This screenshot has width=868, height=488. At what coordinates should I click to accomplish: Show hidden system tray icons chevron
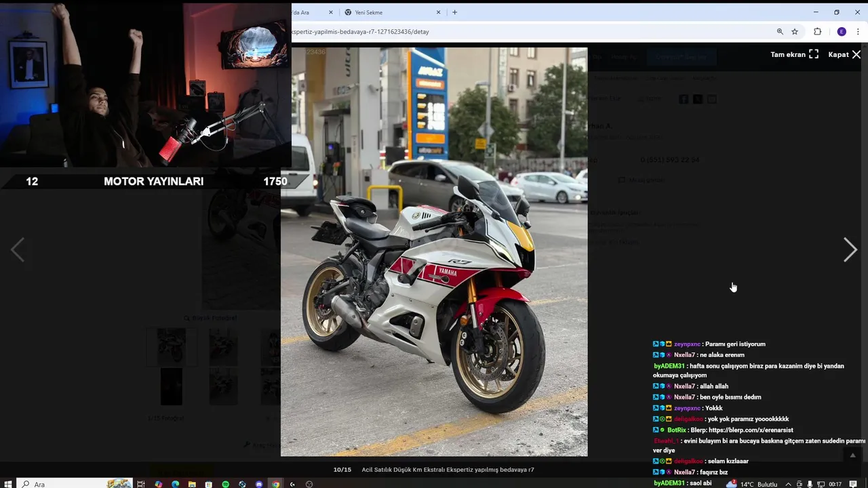(788, 484)
